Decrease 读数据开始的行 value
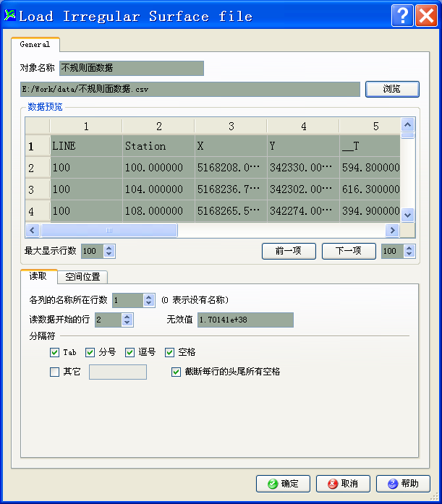 coord(127,323)
